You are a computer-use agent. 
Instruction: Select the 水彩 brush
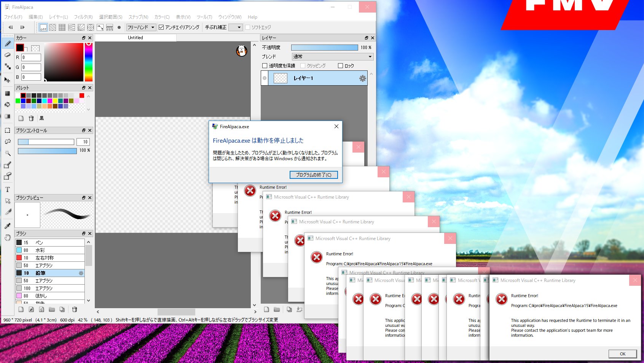(50, 250)
